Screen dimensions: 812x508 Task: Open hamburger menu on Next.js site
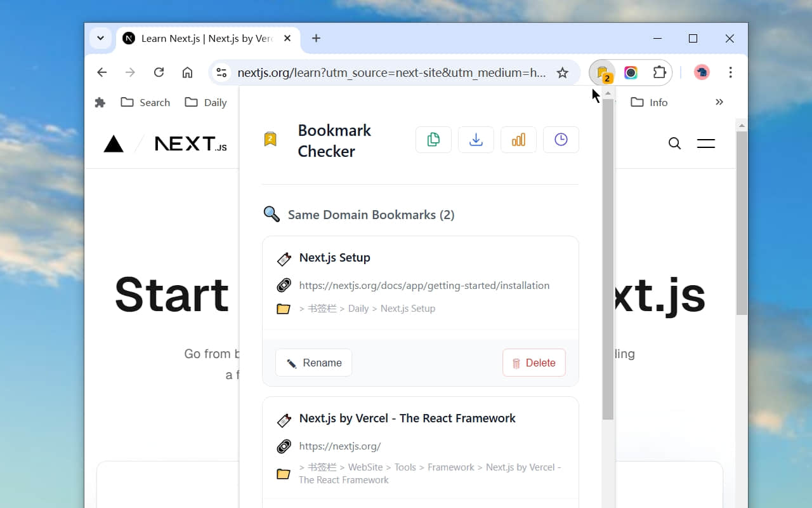[x=706, y=144]
